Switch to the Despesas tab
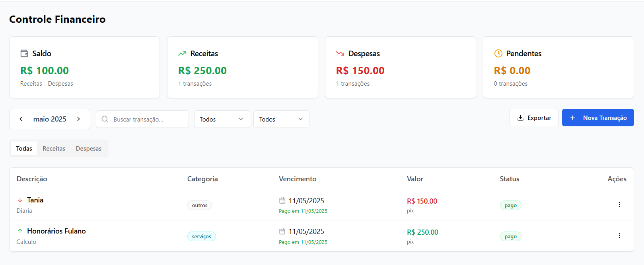This screenshot has width=644, height=265. [x=89, y=149]
